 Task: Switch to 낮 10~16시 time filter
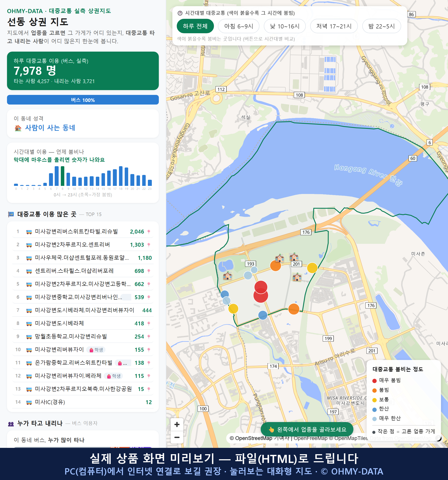(x=285, y=26)
